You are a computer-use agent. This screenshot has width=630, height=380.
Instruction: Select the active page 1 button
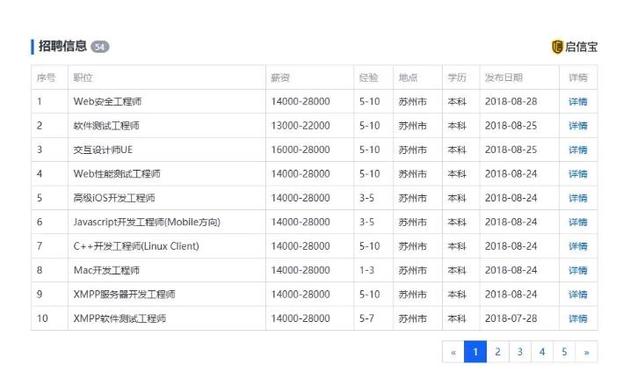coord(475,352)
